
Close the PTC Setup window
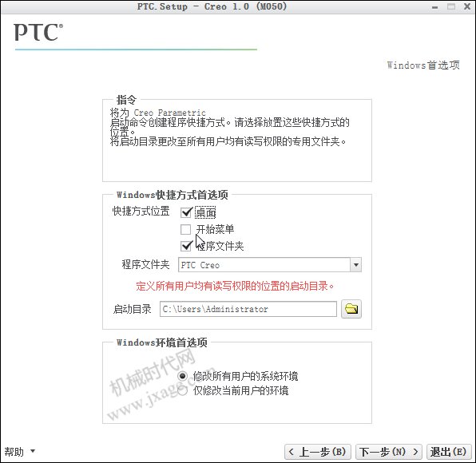[467, 6]
